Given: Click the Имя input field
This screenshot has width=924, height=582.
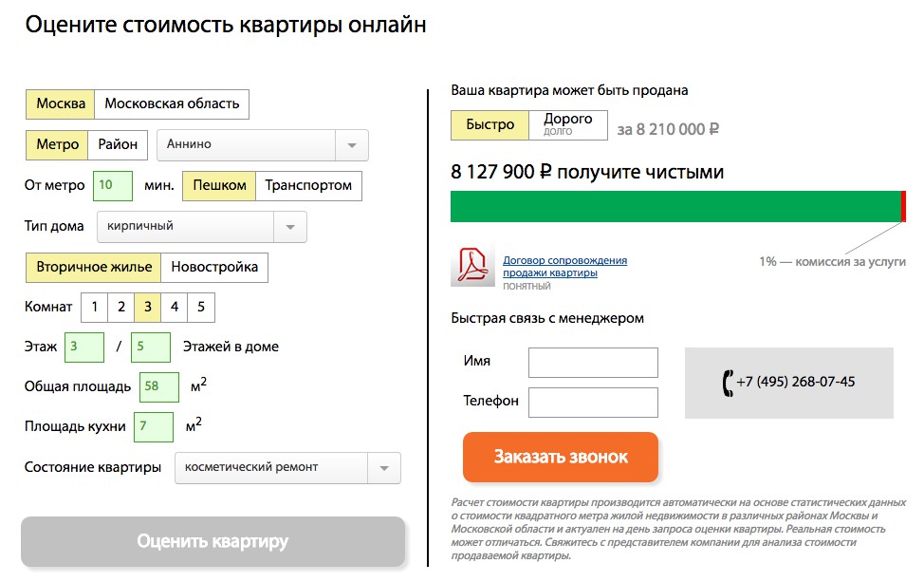Looking at the screenshot, I should click(593, 363).
